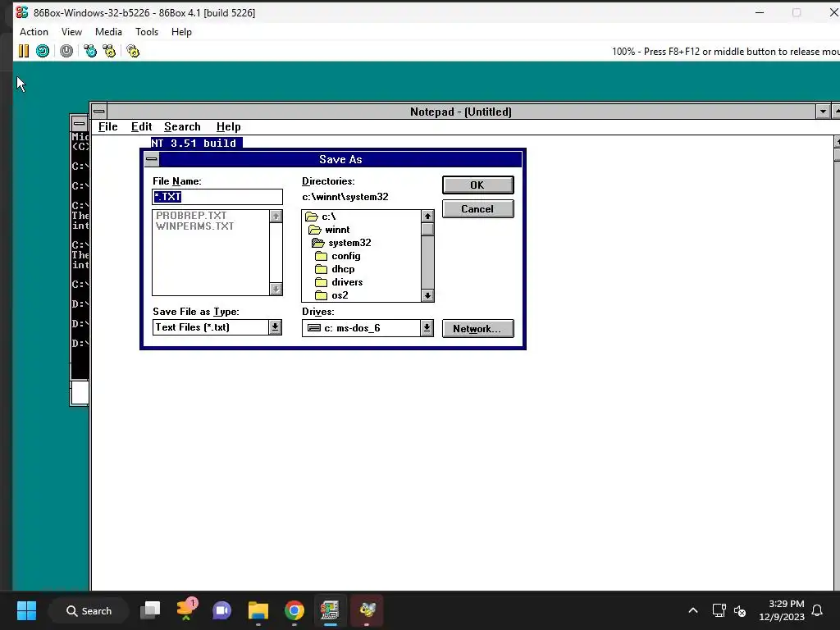Screen dimensions: 840x630
Task: Open Save As dialog control menu box
Action: [152, 159]
